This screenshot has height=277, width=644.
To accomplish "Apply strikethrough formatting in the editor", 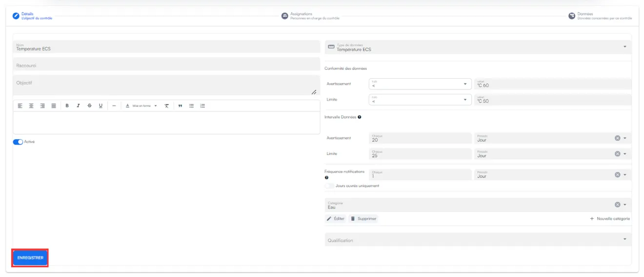I will pyautogui.click(x=89, y=106).
